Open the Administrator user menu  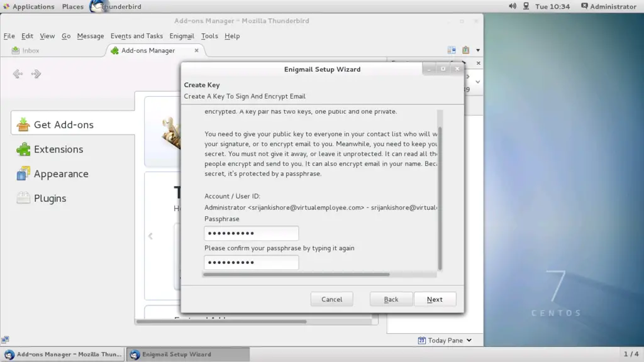pyautogui.click(x=609, y=6)
